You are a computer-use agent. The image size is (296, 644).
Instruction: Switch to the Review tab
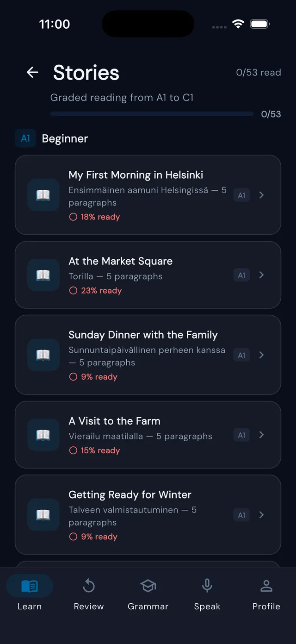click(x=89, y=594)
